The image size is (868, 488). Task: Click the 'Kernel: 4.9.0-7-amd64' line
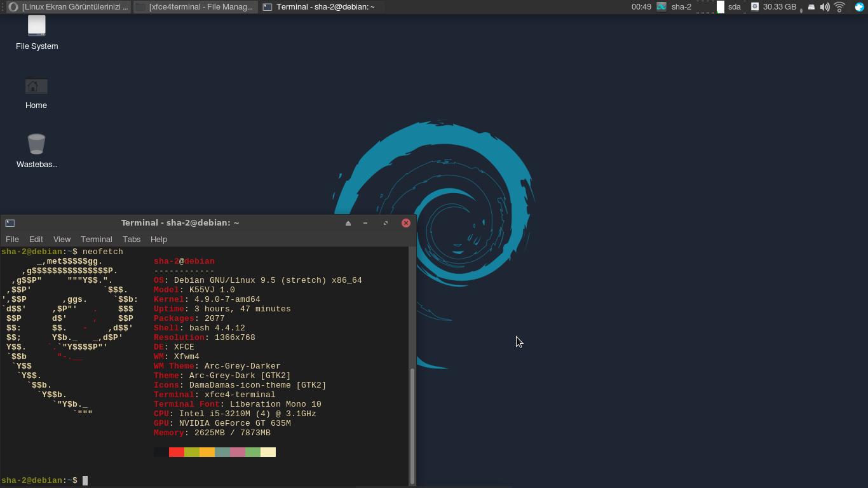click(x=207, y=299)
